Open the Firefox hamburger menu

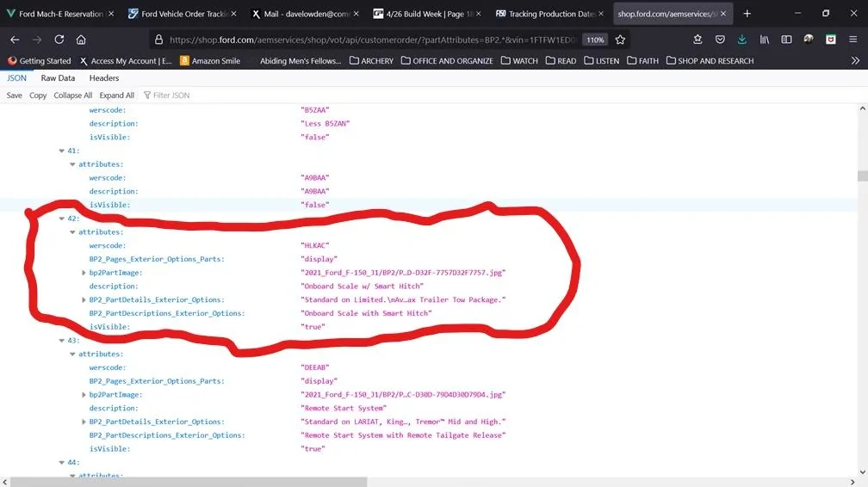[x=853, y=40]
